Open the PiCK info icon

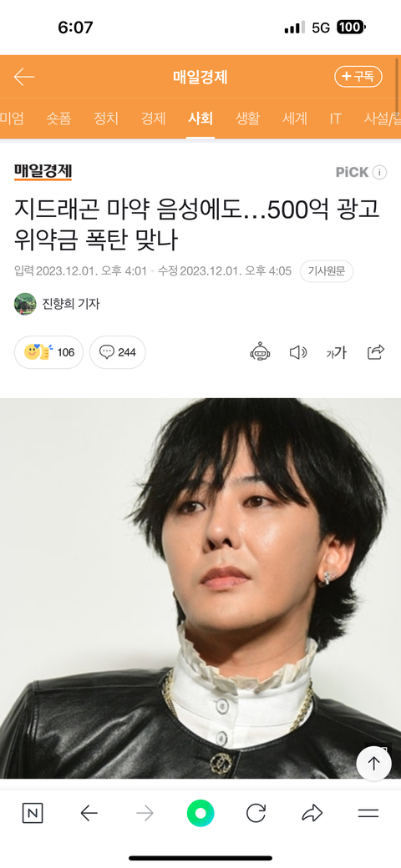(379, 172)
